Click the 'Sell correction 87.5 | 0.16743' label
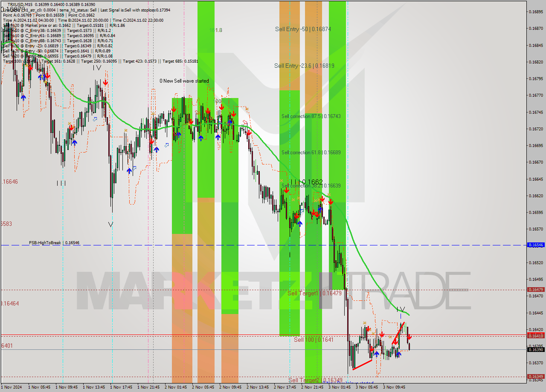This screenshot has height=392, width=546. pyautogui.click(x=311, y=116)
